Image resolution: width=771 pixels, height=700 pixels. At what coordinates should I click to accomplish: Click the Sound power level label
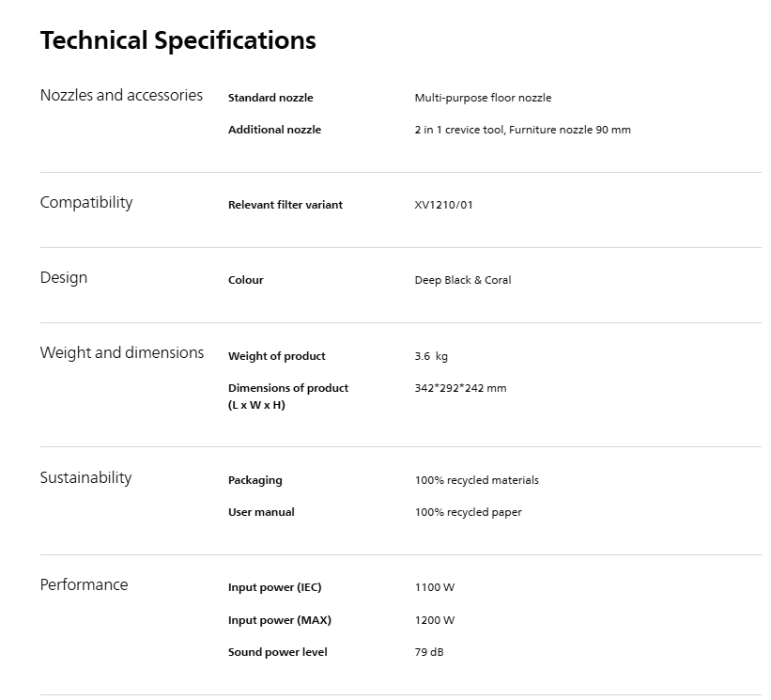[x=278, y=652]
